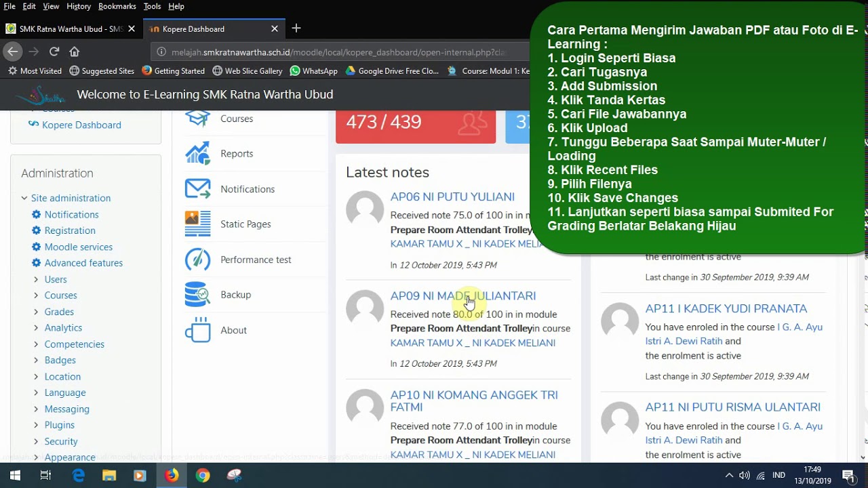
Task: Click avatar of AP09 NI MADE JULIANTARI
Action: 365,309
